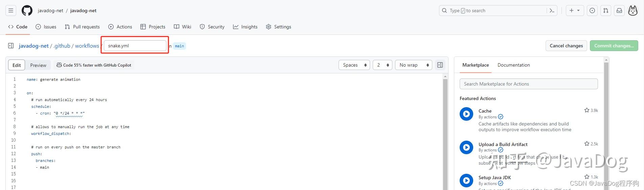Screen dimensions: 644x190
Task: Click the snake.yml filename input field
Action: (135, 46)
